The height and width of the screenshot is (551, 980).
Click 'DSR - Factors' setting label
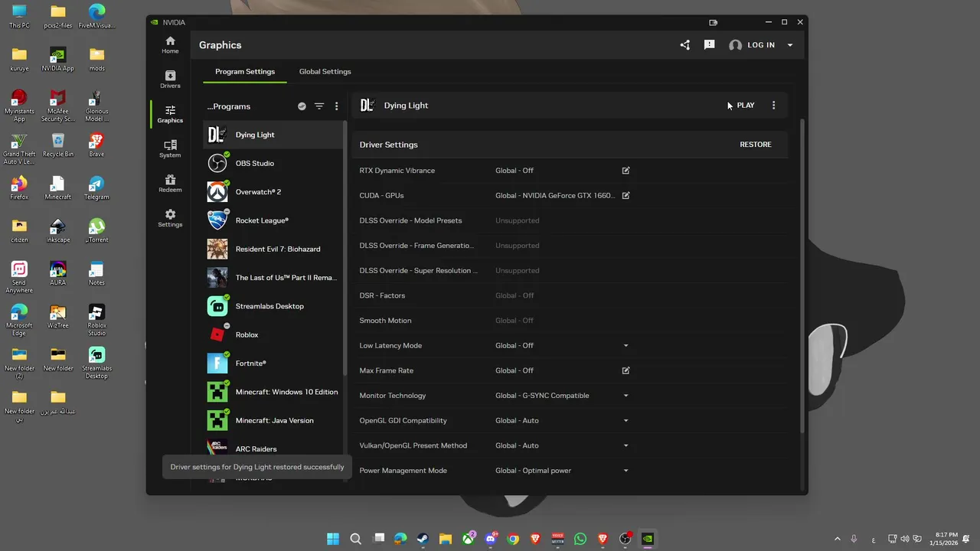[x=382, y=295]
